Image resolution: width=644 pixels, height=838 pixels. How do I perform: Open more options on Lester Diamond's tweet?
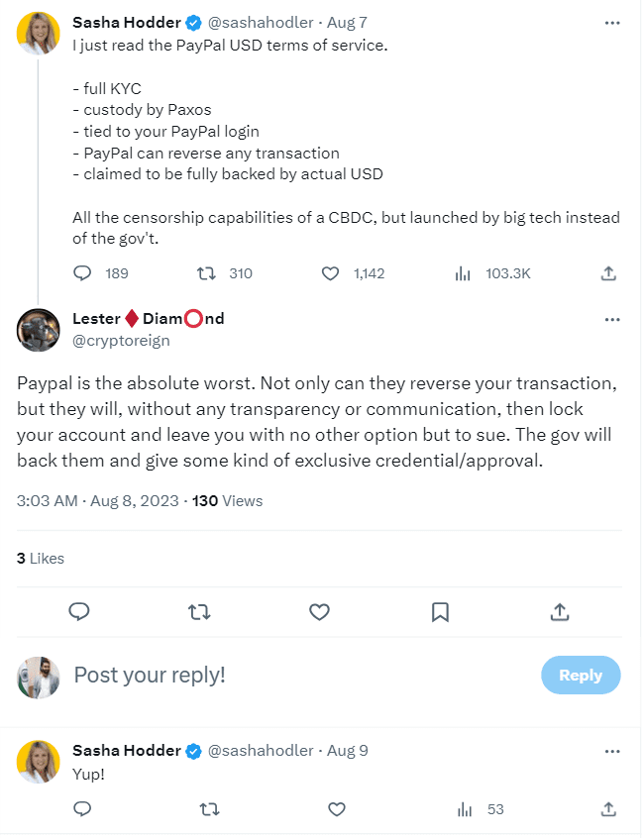point(612,319)
